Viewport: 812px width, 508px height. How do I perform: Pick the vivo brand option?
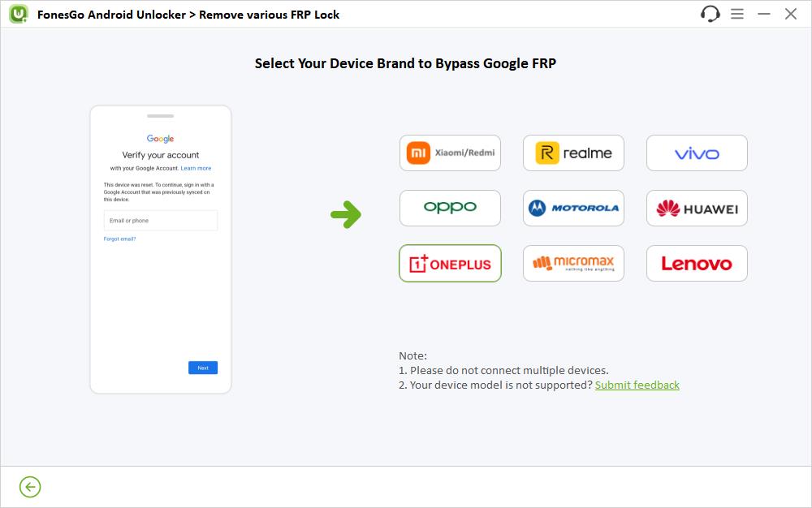tap(697, 153)
